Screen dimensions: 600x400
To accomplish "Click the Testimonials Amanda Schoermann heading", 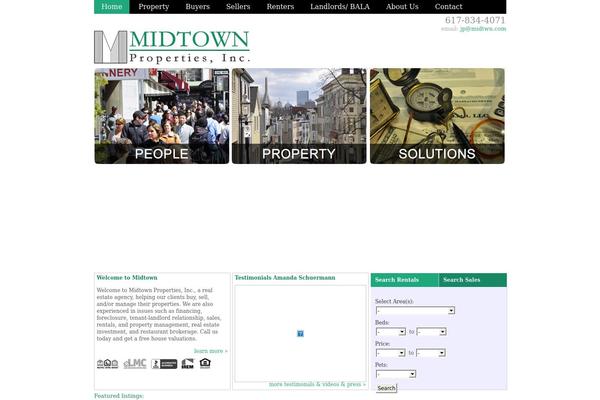I will 285,278.
